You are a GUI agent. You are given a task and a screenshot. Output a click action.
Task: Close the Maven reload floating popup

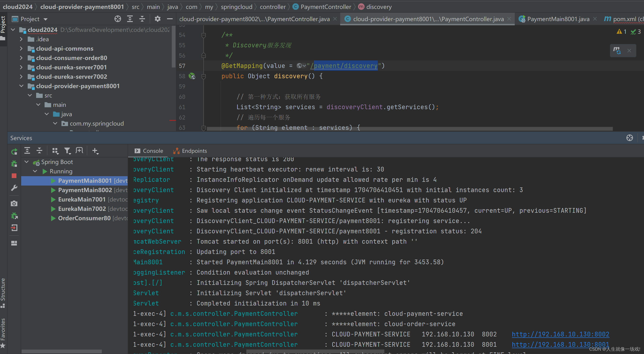tap(629, 51)
